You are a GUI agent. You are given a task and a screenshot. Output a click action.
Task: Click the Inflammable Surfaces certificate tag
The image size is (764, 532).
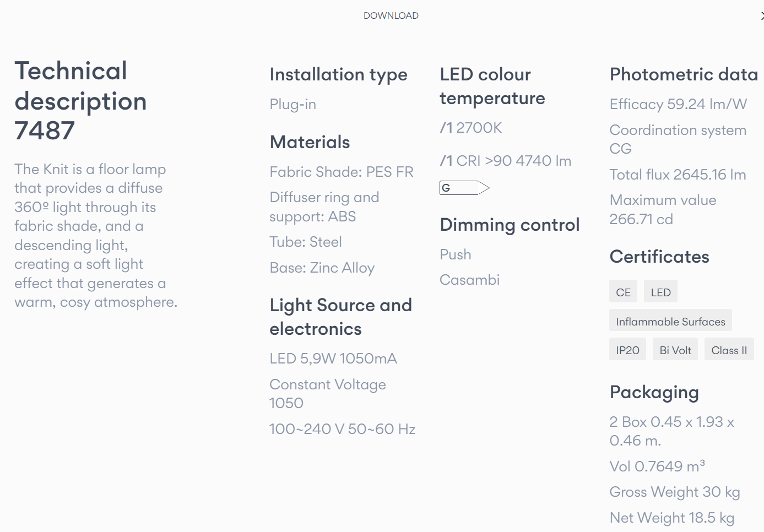coord(670,321)
